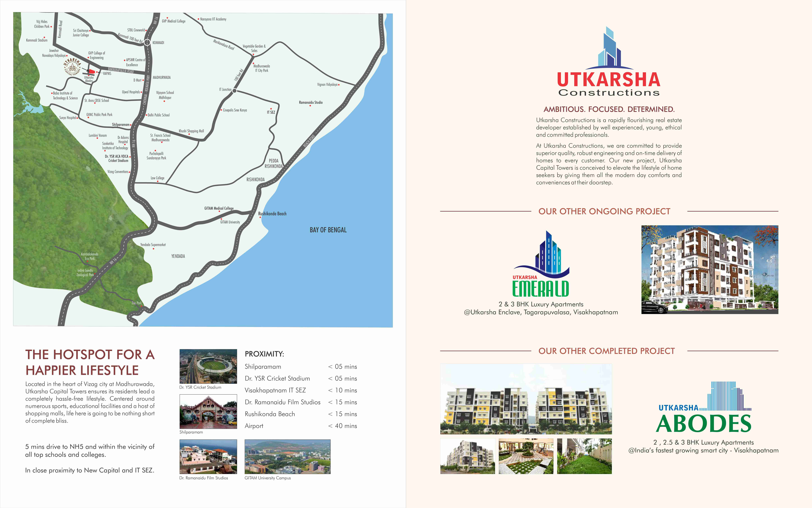This screenshot has height=508, width=812.
Task: Open the Shilparamam entrance gate photo
Action: [x=208, y=412]
